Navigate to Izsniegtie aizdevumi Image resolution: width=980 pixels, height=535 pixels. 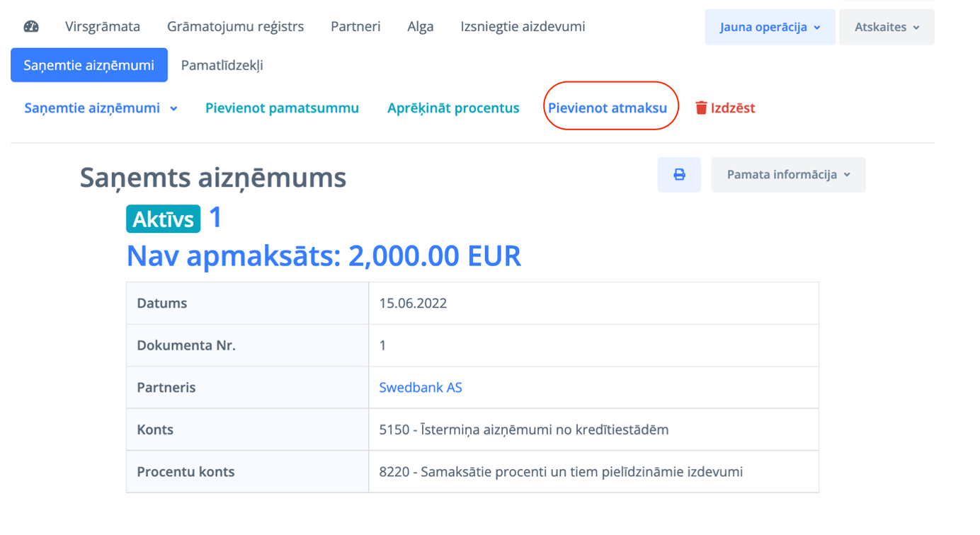point(523,27)
